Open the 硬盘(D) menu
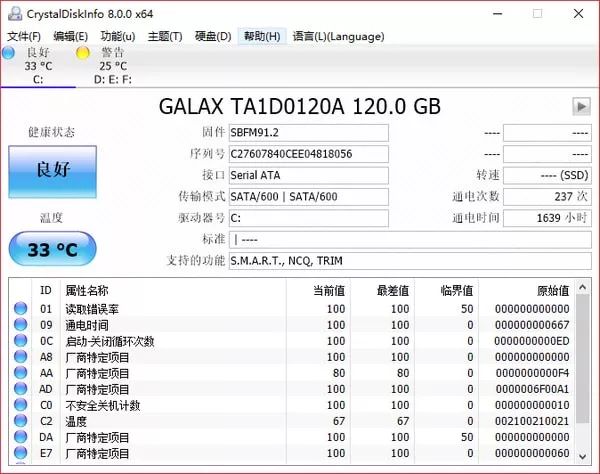 213,36
